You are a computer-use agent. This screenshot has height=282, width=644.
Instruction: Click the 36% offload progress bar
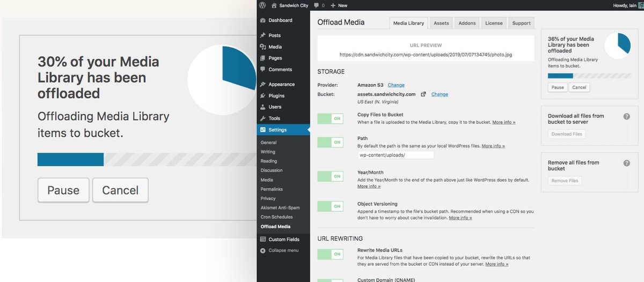589,76
